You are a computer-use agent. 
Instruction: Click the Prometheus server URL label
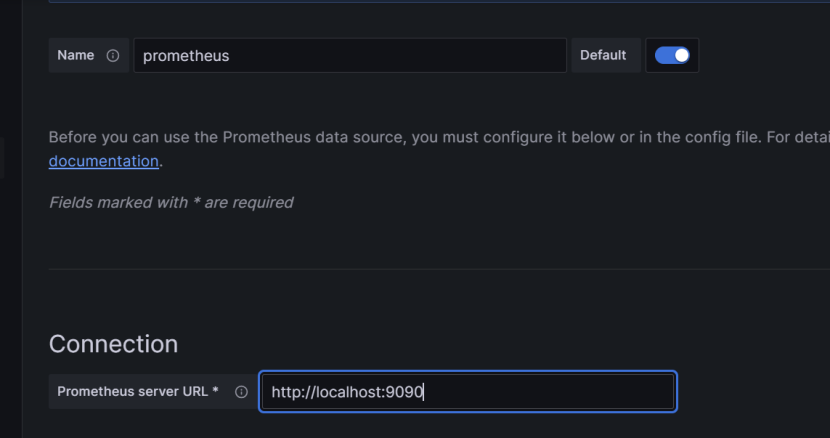tap(133, 392)
